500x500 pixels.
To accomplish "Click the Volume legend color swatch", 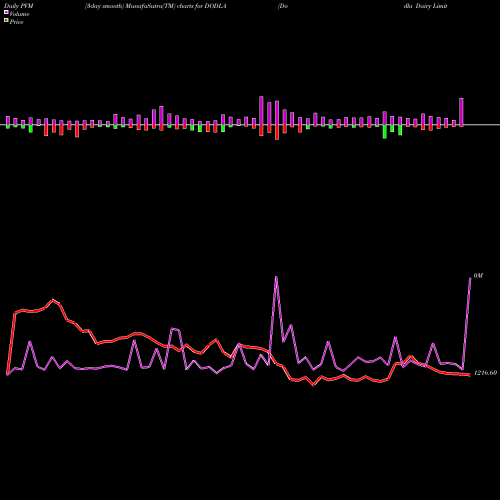I will pos(6,12).
